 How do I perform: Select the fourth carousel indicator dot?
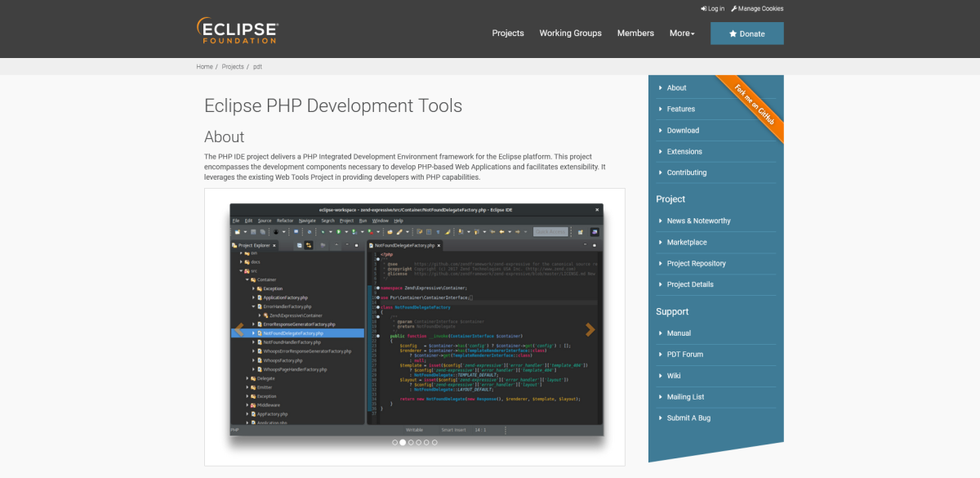click(x=419, y=442)
